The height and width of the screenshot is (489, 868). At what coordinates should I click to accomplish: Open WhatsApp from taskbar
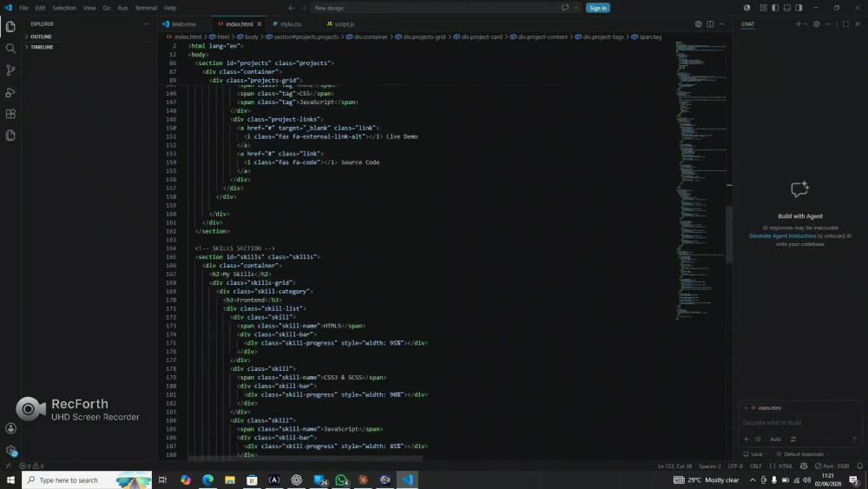click(x=341, y=479)
